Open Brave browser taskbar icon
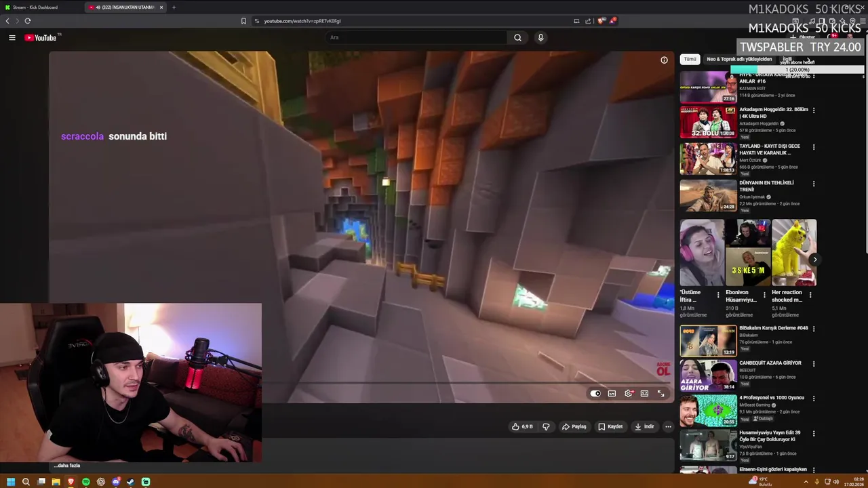This screenshot has width=868, height=488. (71, 482)
